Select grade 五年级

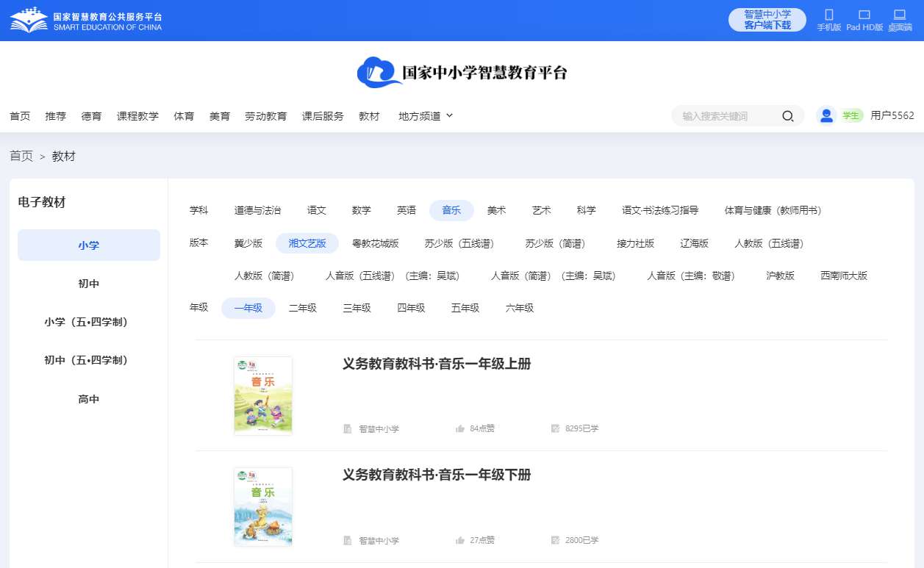point(465,308)
